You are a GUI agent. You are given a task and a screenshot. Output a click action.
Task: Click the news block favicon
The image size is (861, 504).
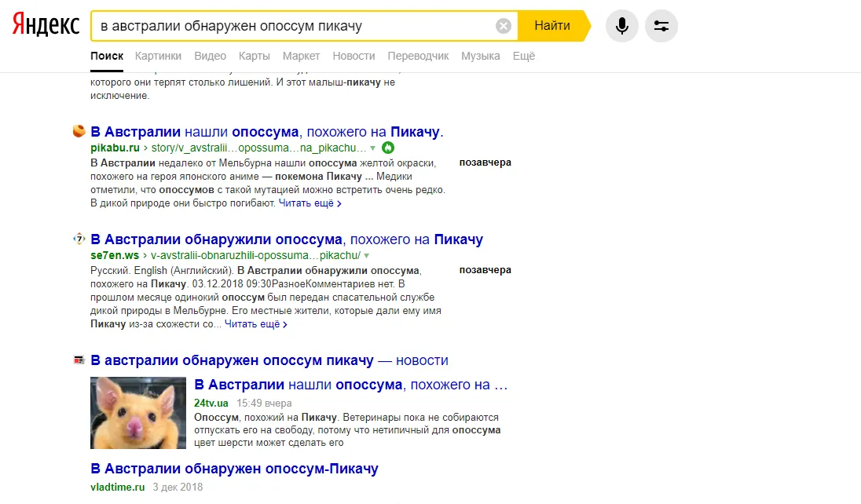click(x=79, y=360)
